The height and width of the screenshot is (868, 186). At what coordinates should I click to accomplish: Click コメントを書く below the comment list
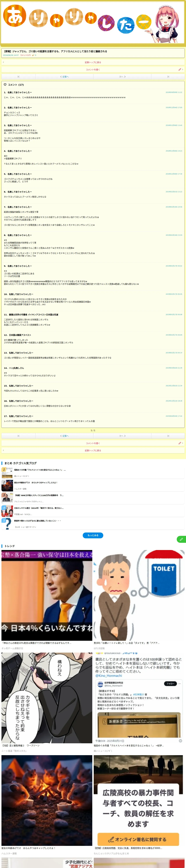tap(93, 443)
